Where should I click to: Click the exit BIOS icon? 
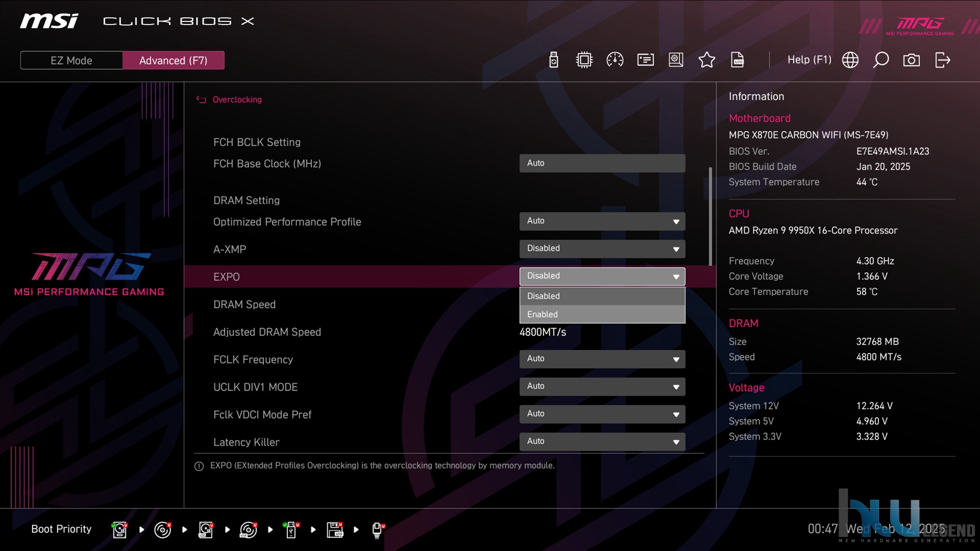tap(943, 60)
